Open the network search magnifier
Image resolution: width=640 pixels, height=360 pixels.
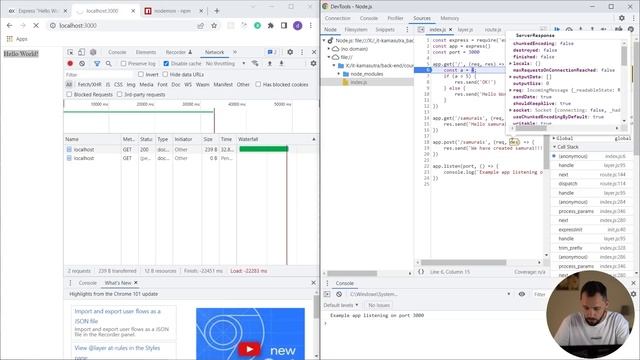coord(109,64)
